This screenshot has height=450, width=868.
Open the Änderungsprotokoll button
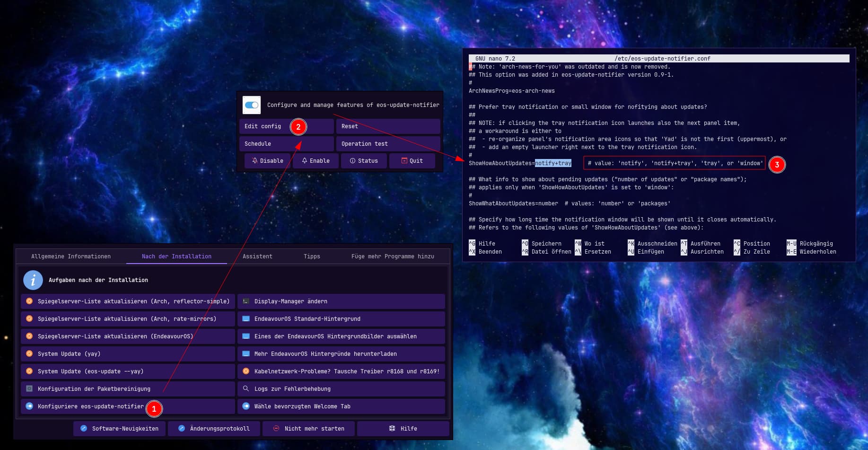(214, 429)
